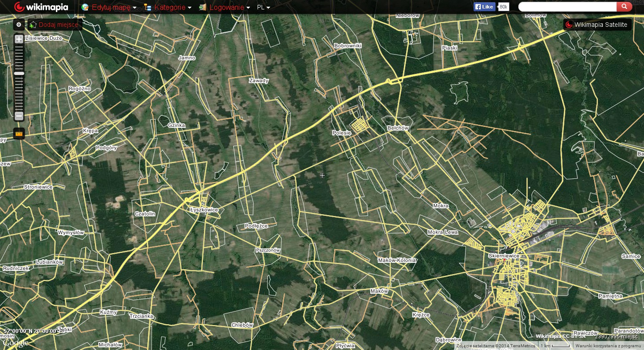Click the Bełchów place label
The height and width of the screenshot is (350, 644).
398,128
